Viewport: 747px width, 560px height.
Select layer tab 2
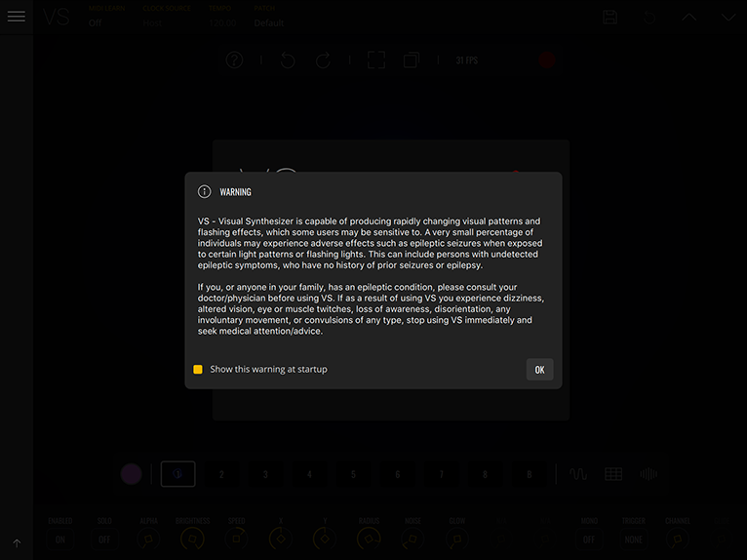pos(221,474)
